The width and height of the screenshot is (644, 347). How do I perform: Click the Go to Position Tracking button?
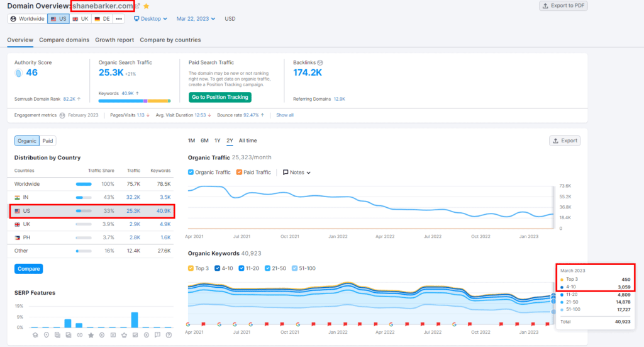(x=220, y=97)
